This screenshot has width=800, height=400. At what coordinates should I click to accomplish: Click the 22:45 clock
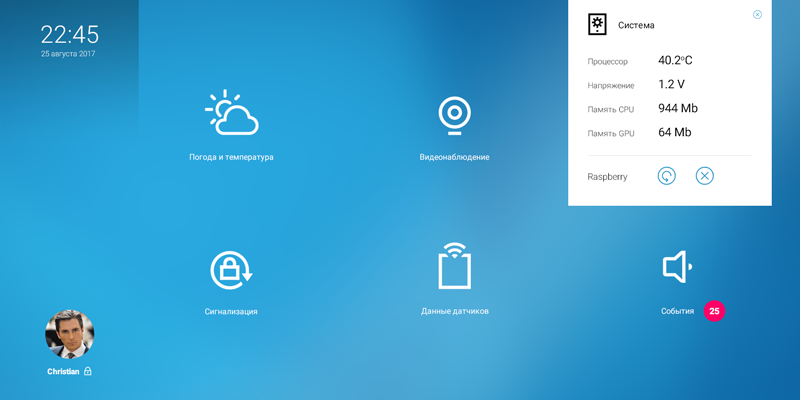[x=70, y=35]
